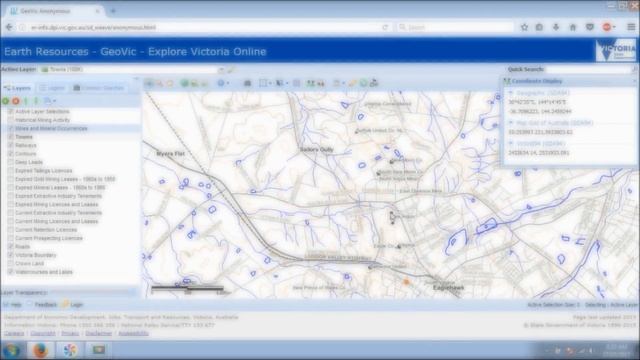Open the blue globe tool dropdown arrow
Viewport: 640px width, 360px height.
(x=228, y=83)
